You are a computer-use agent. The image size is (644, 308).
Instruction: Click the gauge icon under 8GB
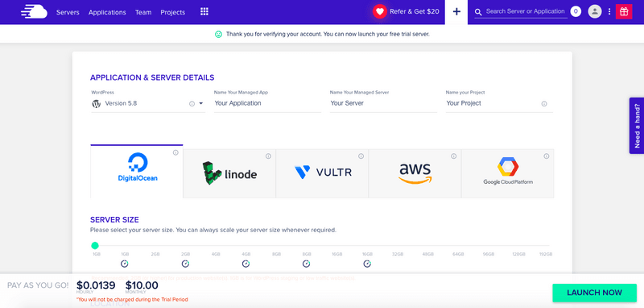tap(307, 264)
